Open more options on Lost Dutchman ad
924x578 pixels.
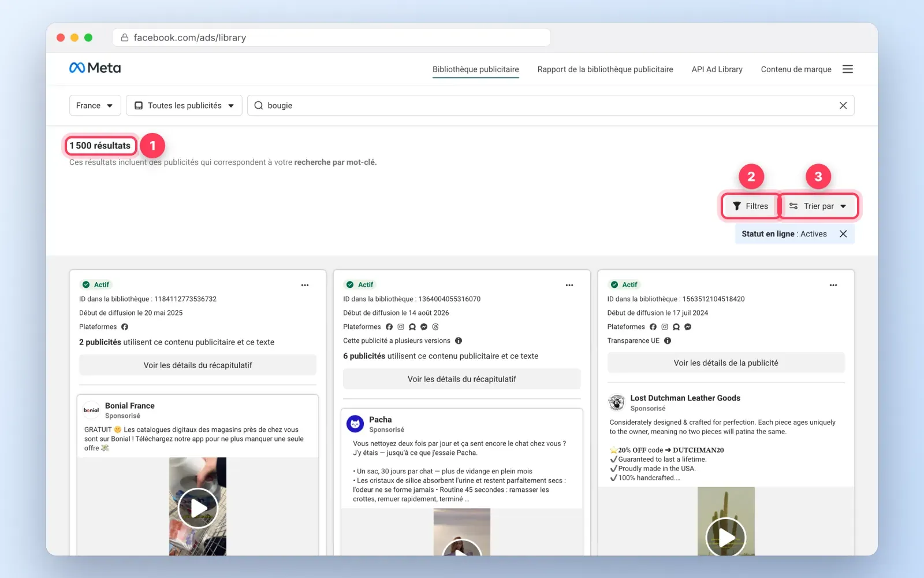[x=833, y=285]
